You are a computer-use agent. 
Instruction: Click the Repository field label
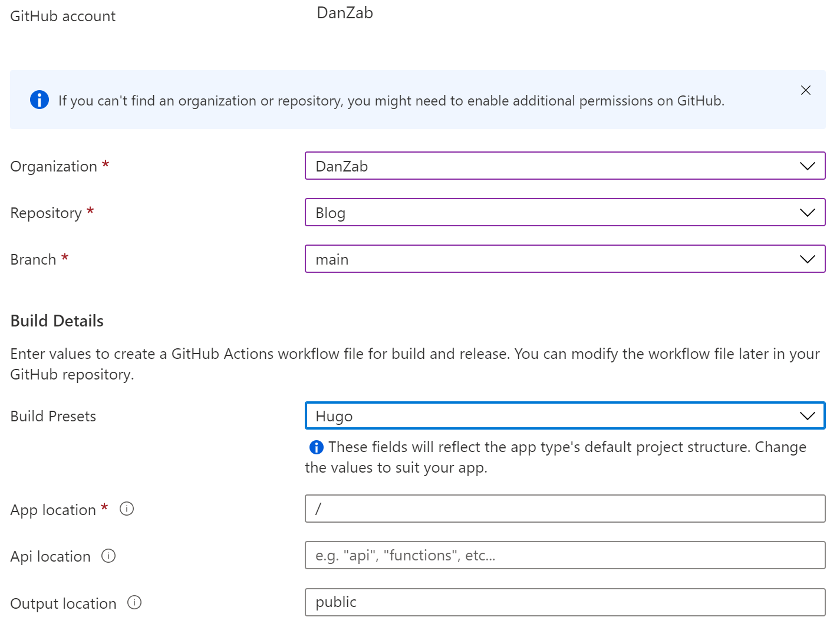(x=46, y=213)
